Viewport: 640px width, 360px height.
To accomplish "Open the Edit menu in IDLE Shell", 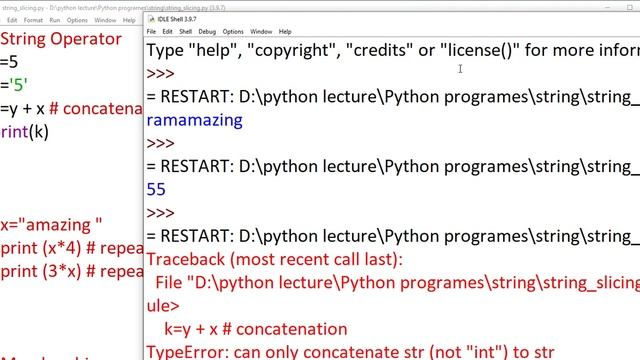I will pyautogui.click(x=167, y=31).
